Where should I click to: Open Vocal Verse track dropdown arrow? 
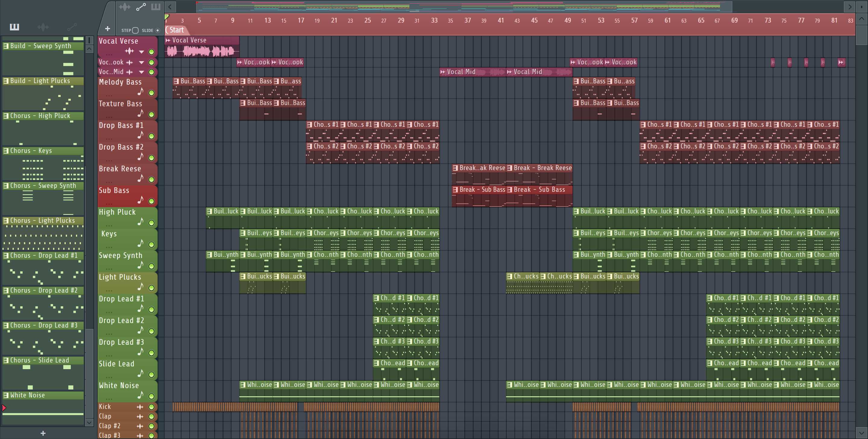click(142, 52)
